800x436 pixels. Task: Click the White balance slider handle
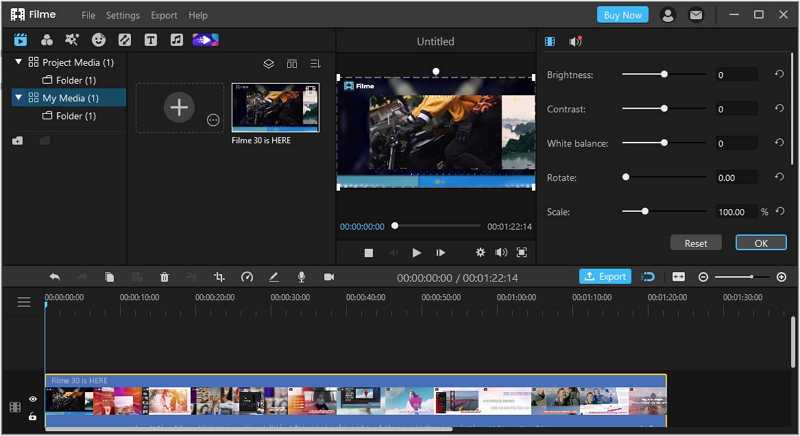point(664,143)
